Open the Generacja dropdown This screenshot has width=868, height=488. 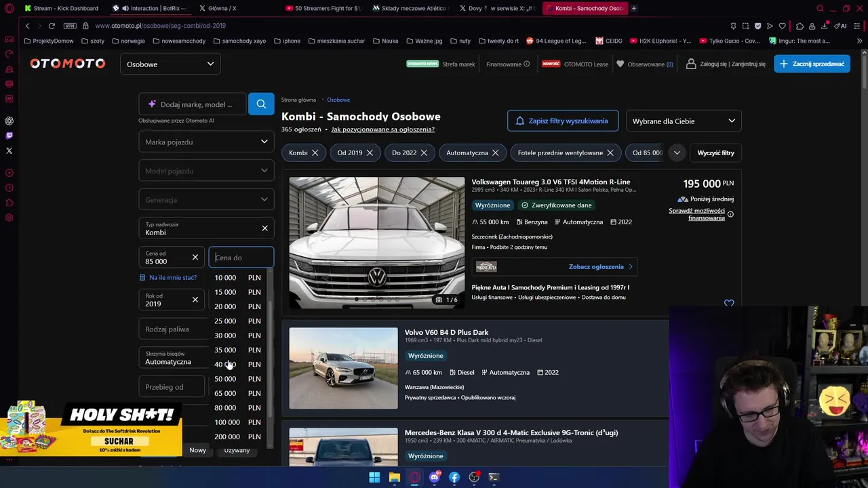tap(207, 200)
